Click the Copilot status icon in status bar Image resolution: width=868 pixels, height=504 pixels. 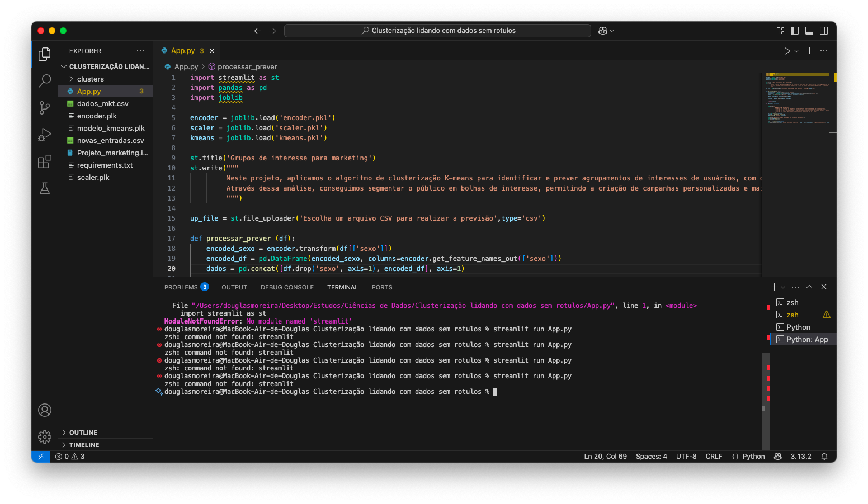tap(777, 457)
